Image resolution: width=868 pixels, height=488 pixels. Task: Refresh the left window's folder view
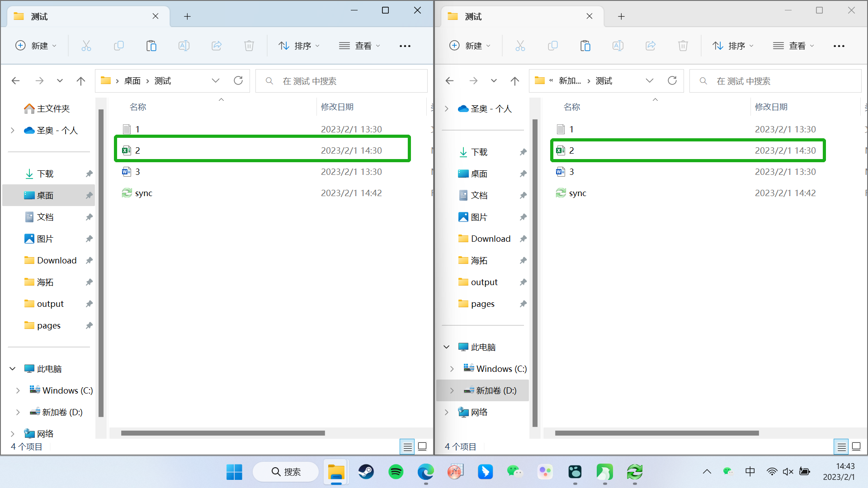click(x=238, y=80)
